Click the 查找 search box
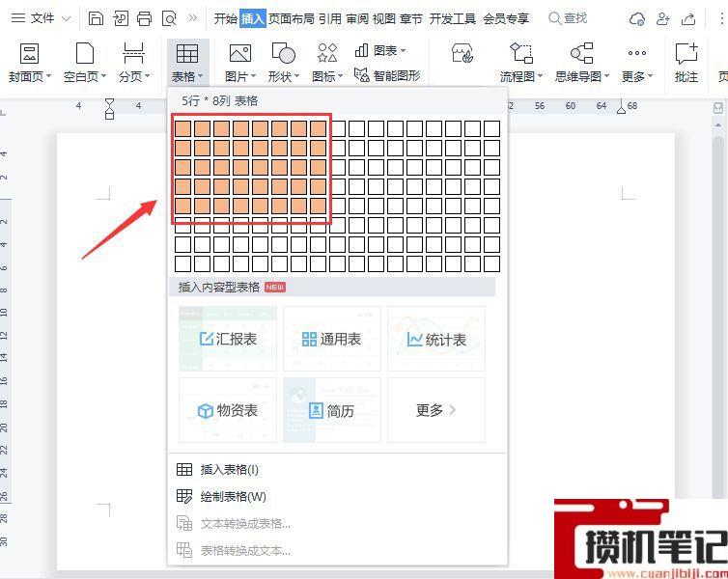 [568, 18]
